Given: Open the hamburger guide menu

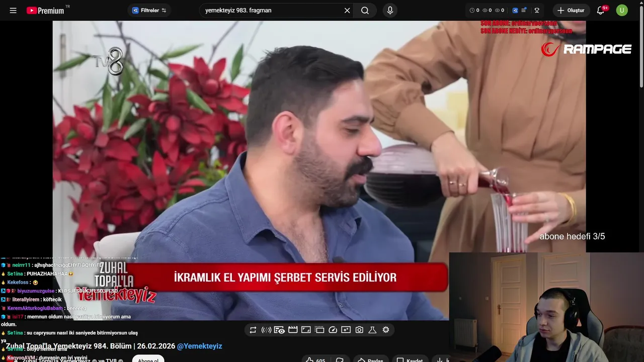Looking at the screenshot, I should pos(13,11).
